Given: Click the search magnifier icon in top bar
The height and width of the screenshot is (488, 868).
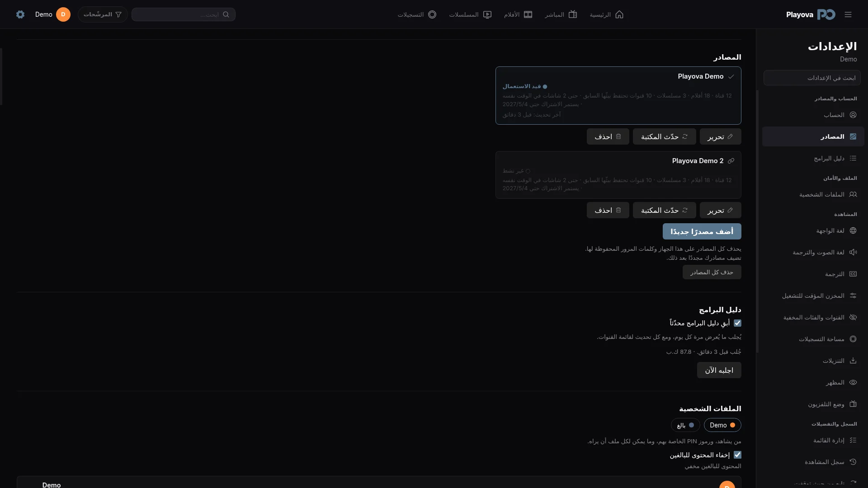Looking at the screenshot, I should (x=226, y=14).
